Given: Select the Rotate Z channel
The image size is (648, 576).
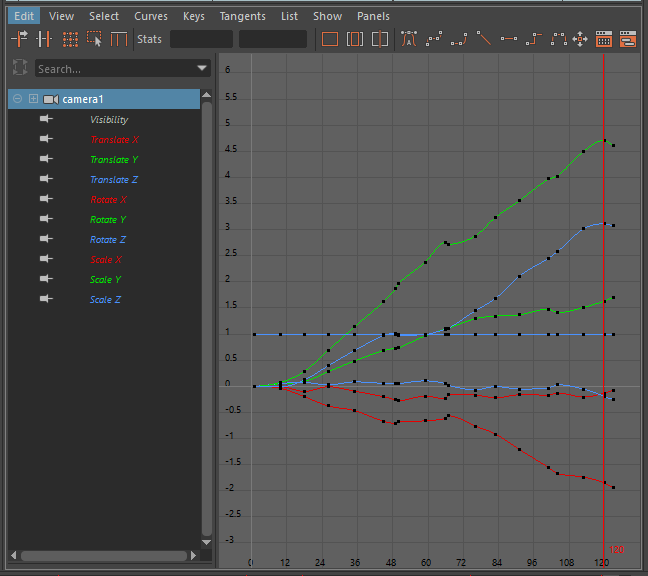Looking at the screenshot, I should 108,240.
